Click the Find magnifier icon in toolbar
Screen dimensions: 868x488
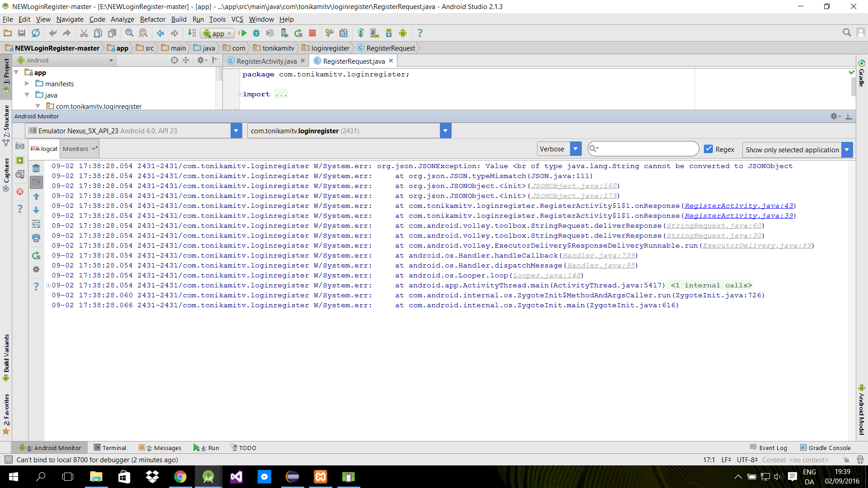pos(129,33)
